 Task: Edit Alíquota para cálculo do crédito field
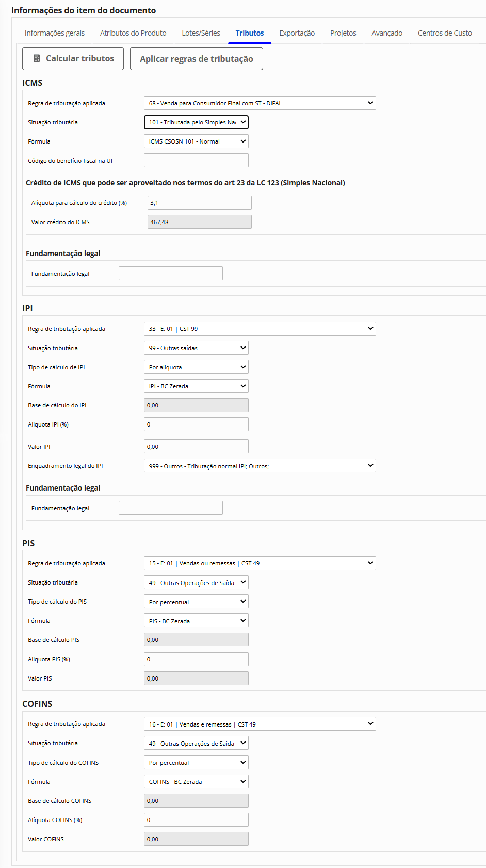(199, 203)
